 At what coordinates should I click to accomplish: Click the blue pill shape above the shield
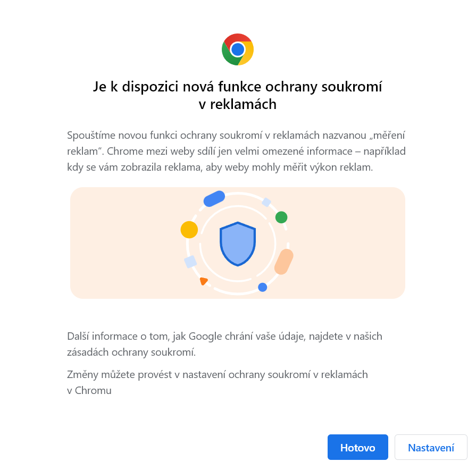click(215, 198)
